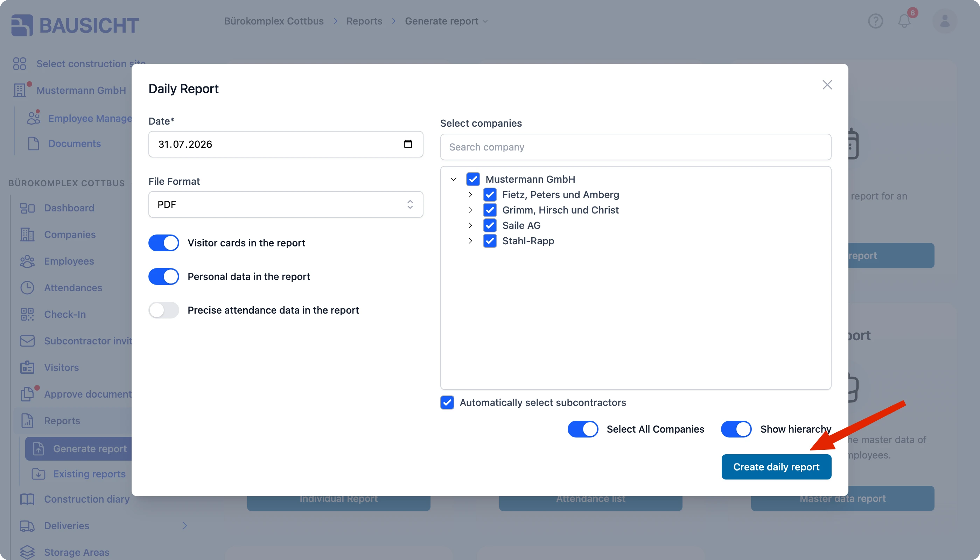Collapse the Mustermann GmbH tree node
The image size is (980, 560).
454,179
